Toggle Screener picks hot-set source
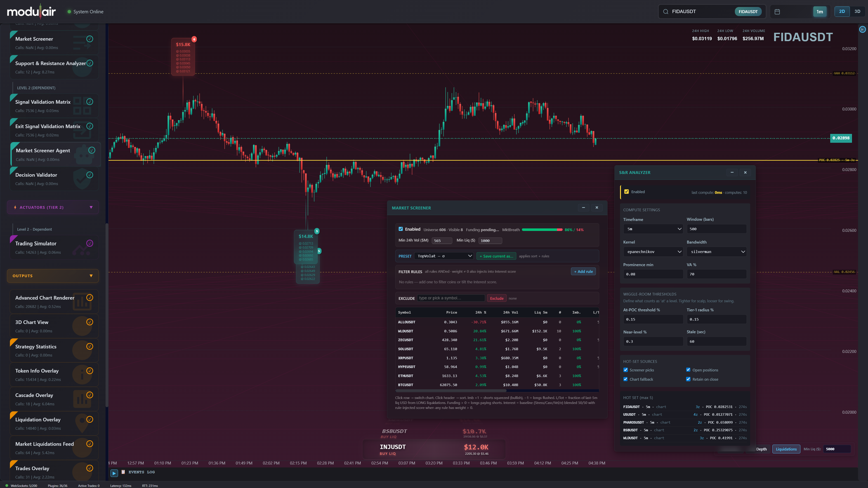The image size is (868, 488). (x=626, y=370)
